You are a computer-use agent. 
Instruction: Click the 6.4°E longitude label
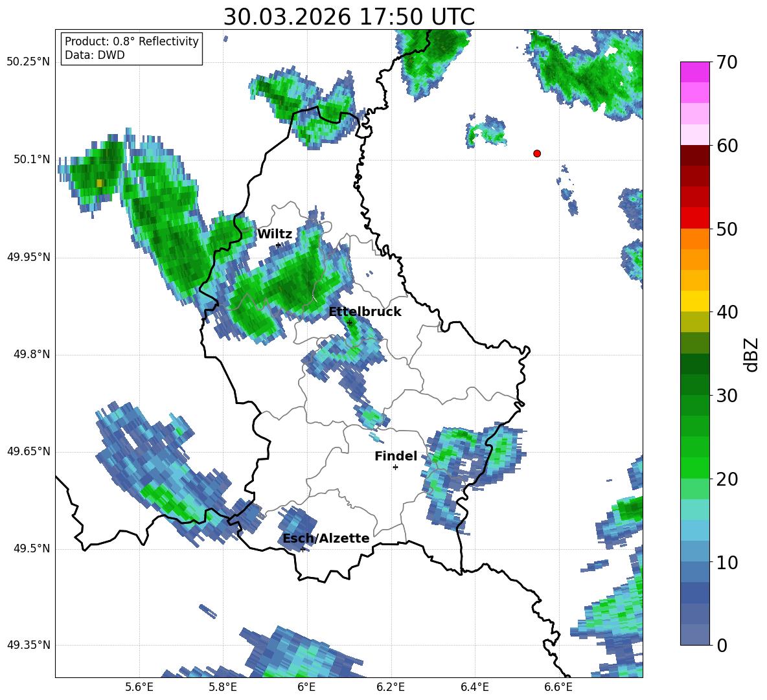coord(474,687)
